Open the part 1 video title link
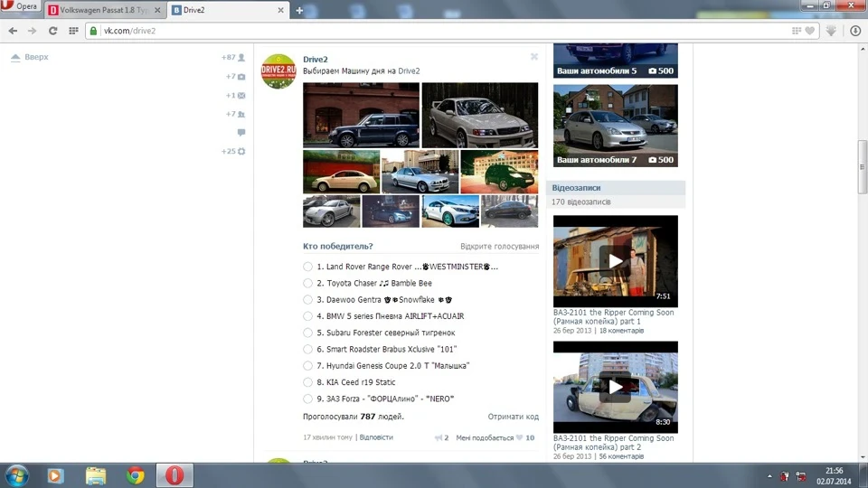The image size is (868, 488). tap(613, 316)
